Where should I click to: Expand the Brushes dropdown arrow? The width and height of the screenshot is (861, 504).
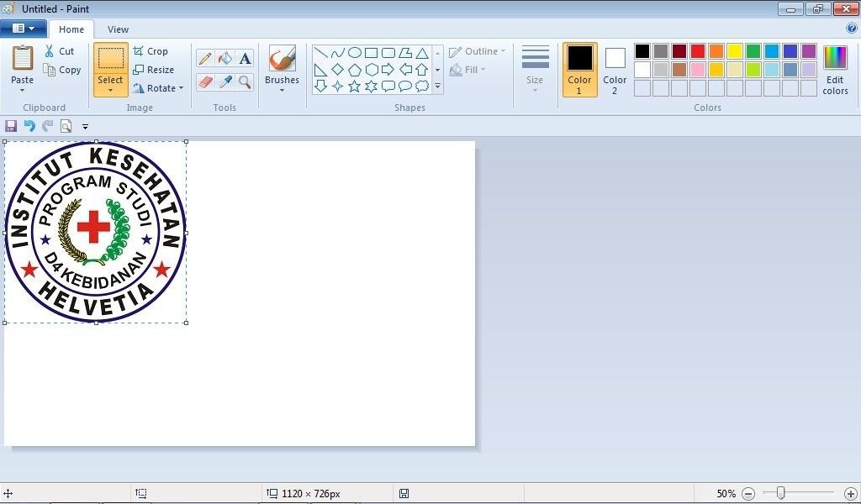point(283,91)
